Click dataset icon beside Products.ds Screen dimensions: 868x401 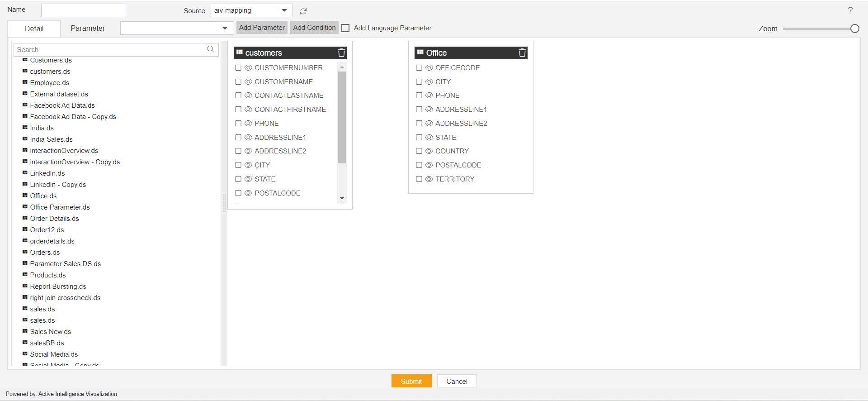25,275
